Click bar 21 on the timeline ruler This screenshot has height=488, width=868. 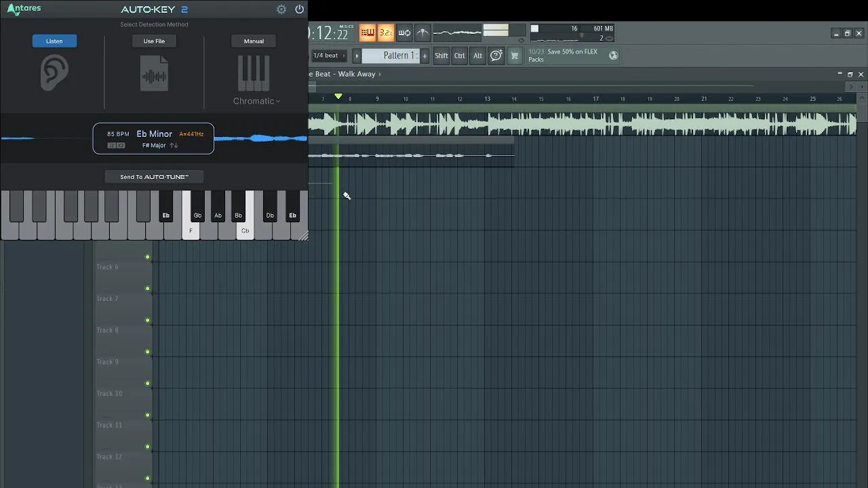[x=704, y=99]
